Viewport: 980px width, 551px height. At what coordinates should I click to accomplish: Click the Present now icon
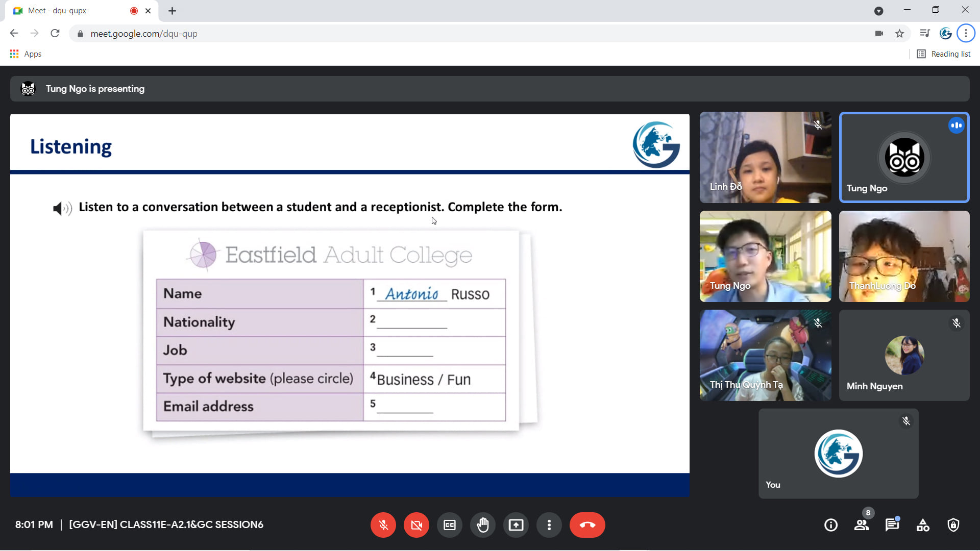(x=516, y=525)
